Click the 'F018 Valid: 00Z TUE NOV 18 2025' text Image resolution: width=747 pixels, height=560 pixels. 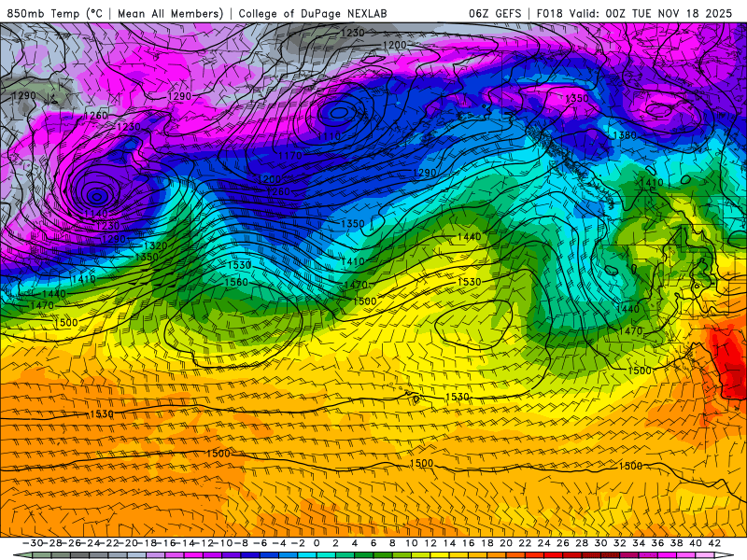click(x=634, y=13)
